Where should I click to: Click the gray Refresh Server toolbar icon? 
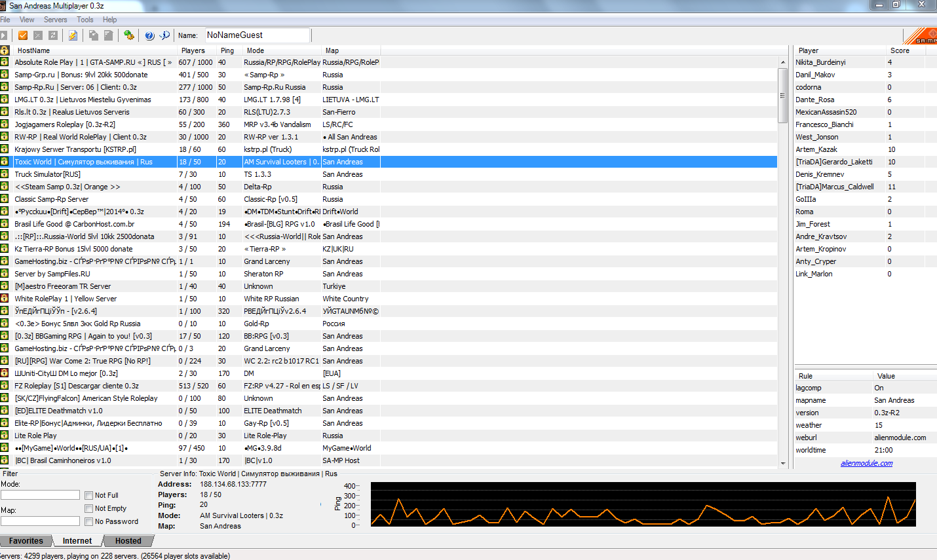click(x=53, y=35)
